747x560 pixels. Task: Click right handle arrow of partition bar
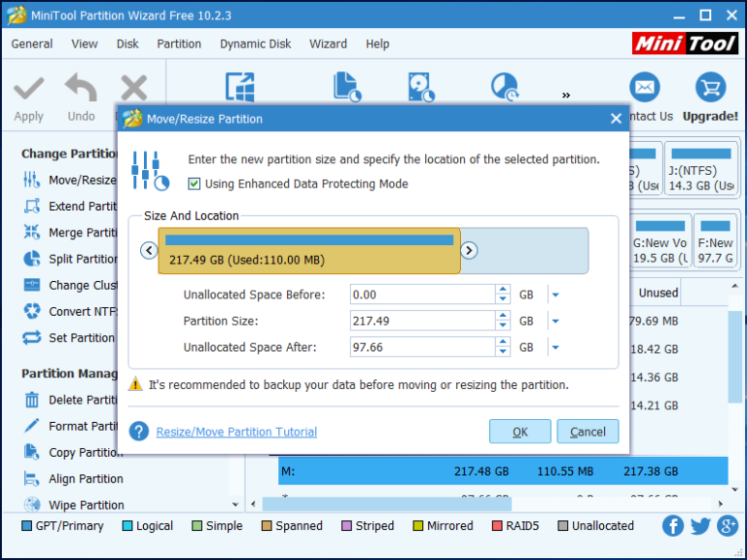pos(469,250)
